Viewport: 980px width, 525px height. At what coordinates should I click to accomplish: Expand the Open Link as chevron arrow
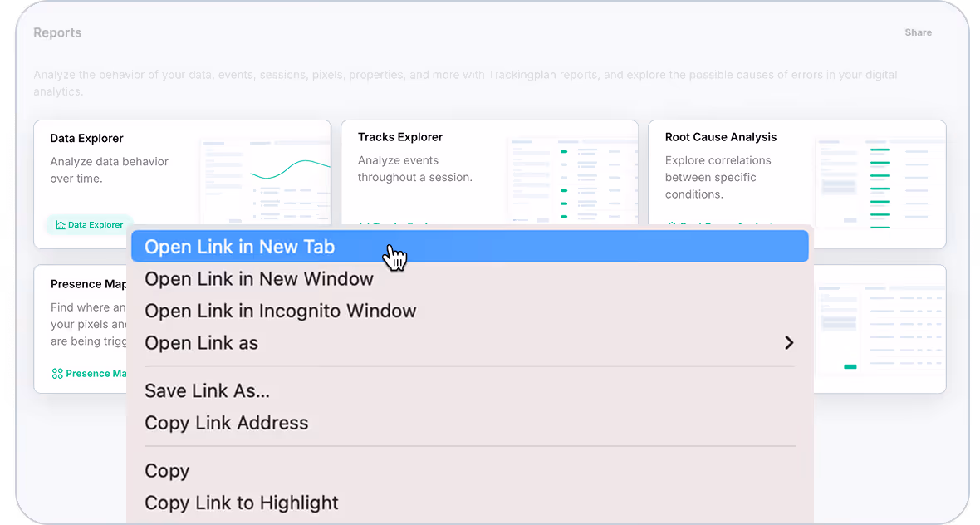789,342
